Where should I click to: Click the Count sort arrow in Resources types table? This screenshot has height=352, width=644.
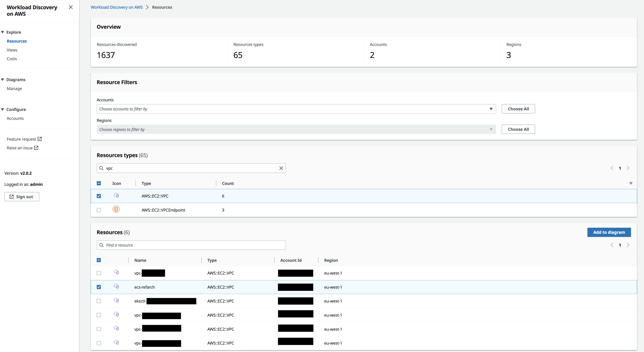point(631,183)
